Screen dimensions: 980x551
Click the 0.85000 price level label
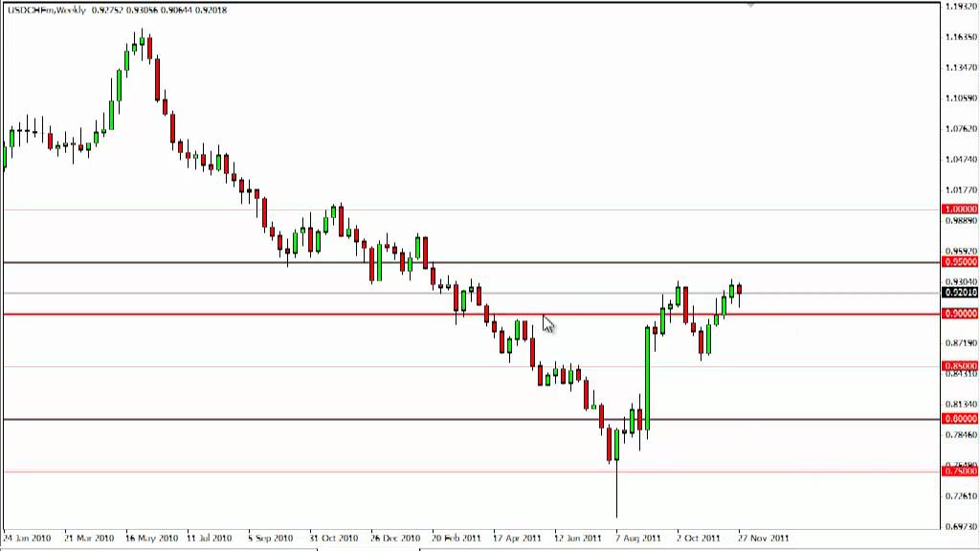960,365
